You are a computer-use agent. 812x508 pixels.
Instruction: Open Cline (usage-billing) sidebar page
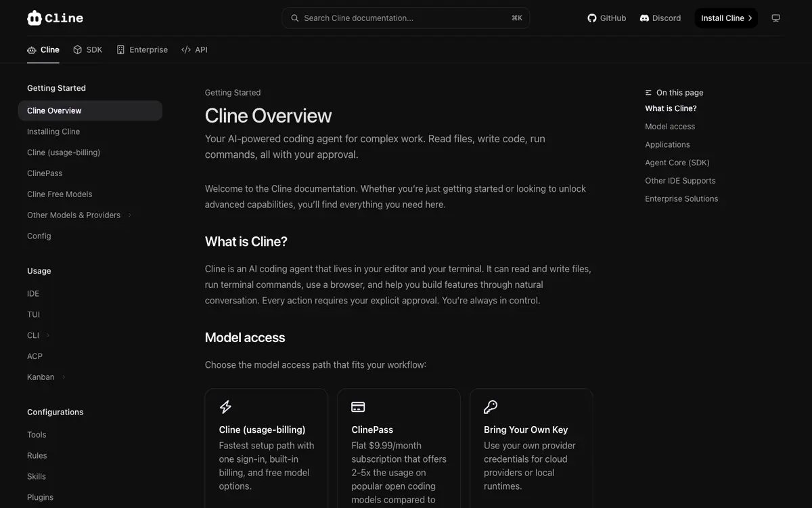pyautogui.click(x=64, y=152)
